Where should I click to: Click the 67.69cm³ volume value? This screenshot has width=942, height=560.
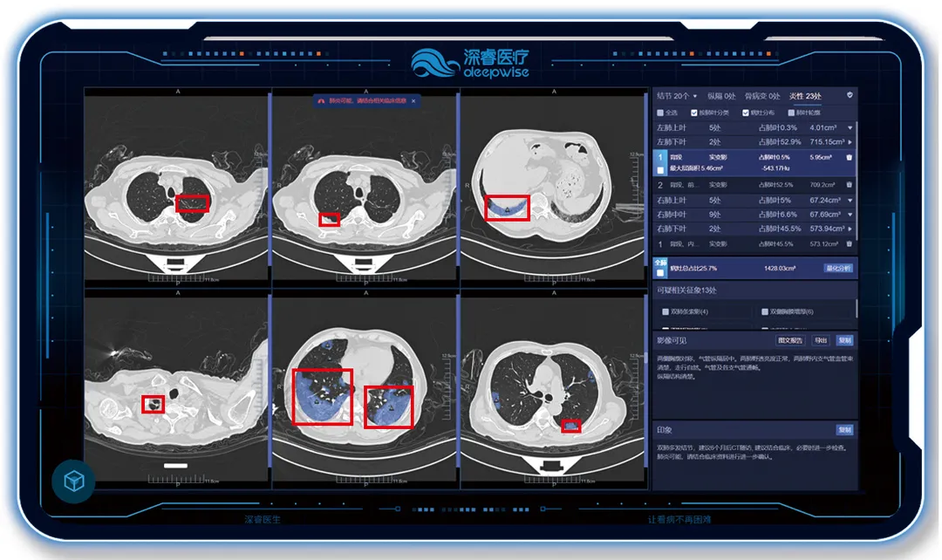point(825,215)
